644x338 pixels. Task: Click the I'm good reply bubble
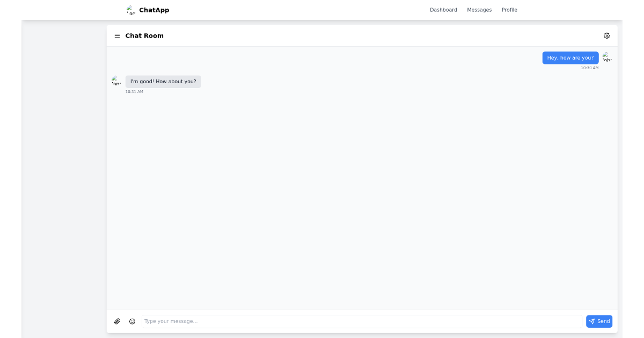pyautogui.click(x=163, y=81)
